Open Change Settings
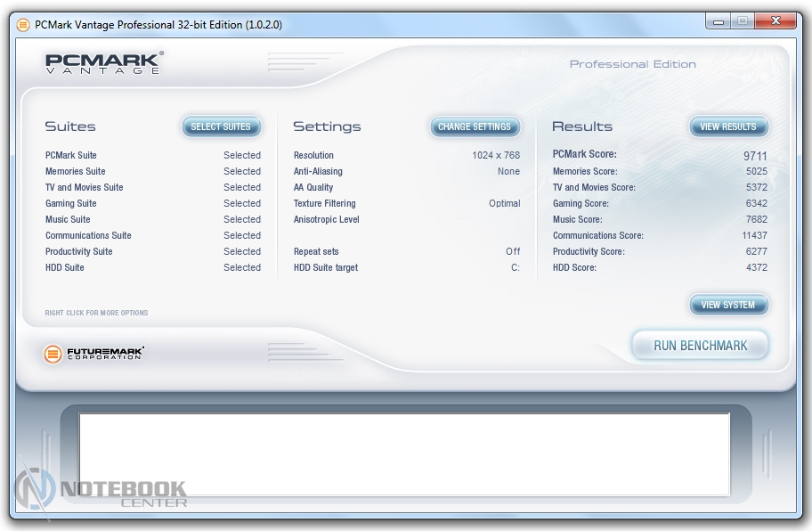 [x=475, y=127]
